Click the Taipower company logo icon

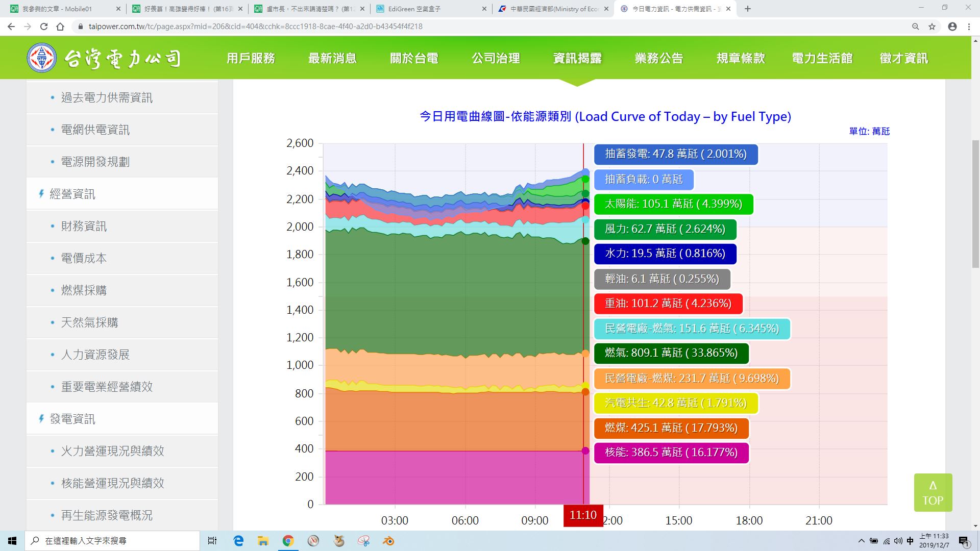coord(42,58)
